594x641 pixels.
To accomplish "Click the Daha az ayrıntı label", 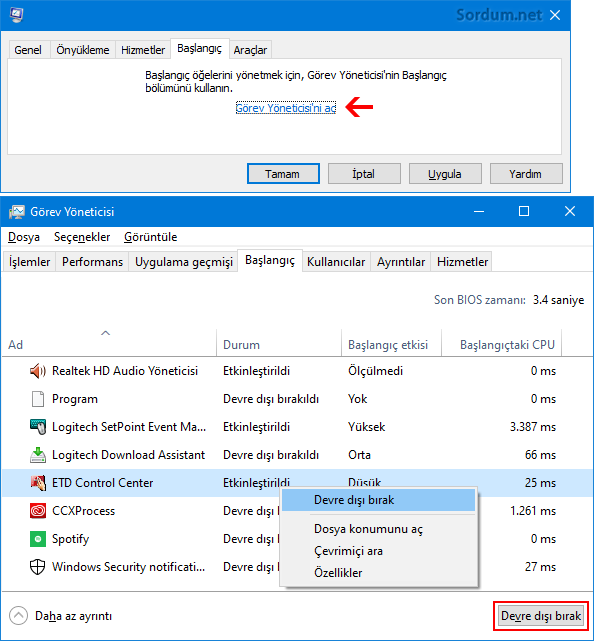I will pos(74,616).
